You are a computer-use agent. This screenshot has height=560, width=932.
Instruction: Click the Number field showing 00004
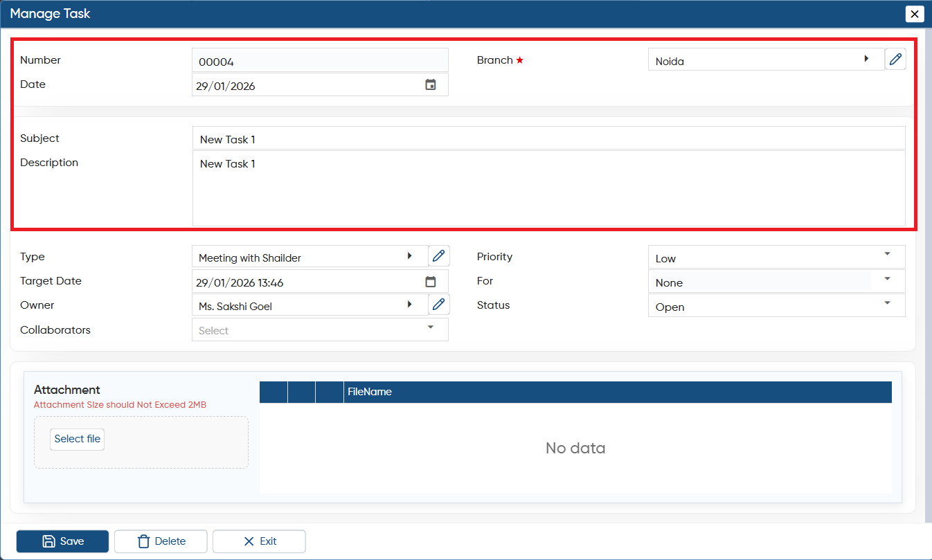320,60
